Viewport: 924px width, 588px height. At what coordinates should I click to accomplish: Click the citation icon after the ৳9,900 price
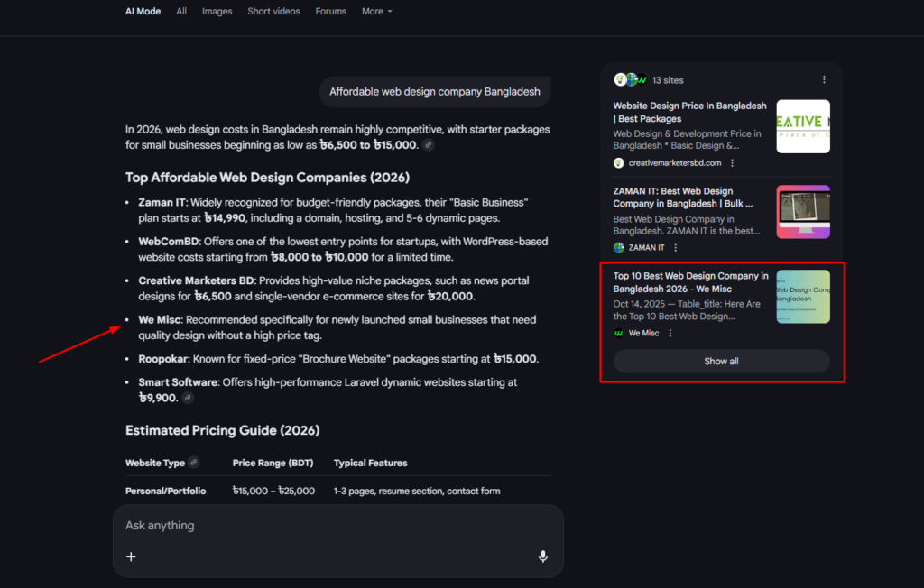click(188, 397)
